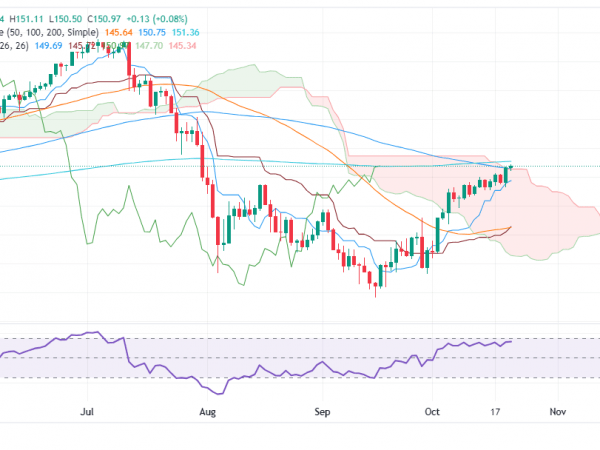Click the Oct label on time axis
600x450 pixels.
432,410
